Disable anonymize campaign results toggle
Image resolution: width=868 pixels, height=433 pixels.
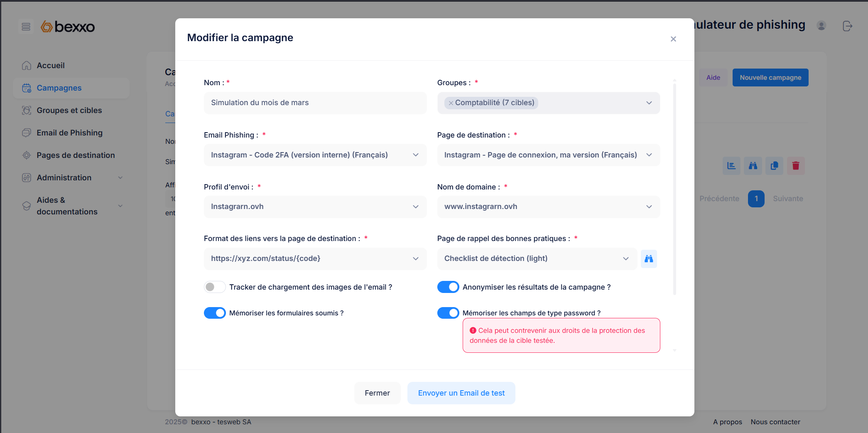(448, 287)
